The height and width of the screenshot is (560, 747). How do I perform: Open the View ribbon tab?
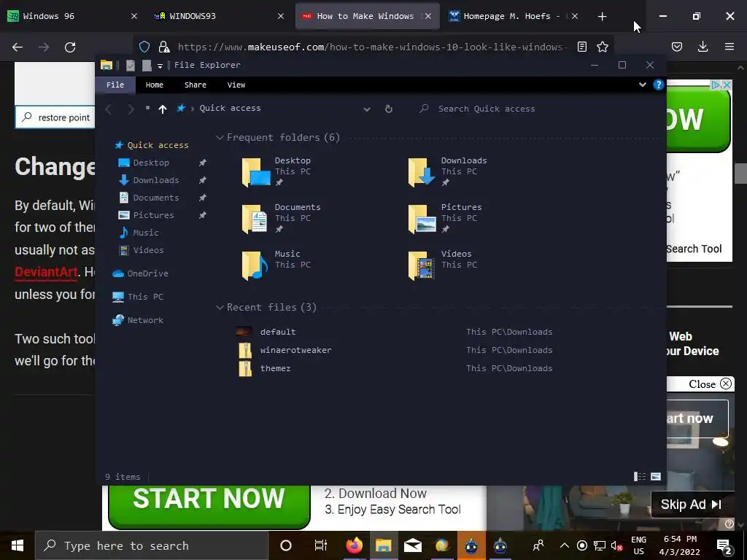pyautogui.click(x=236, y=85)
